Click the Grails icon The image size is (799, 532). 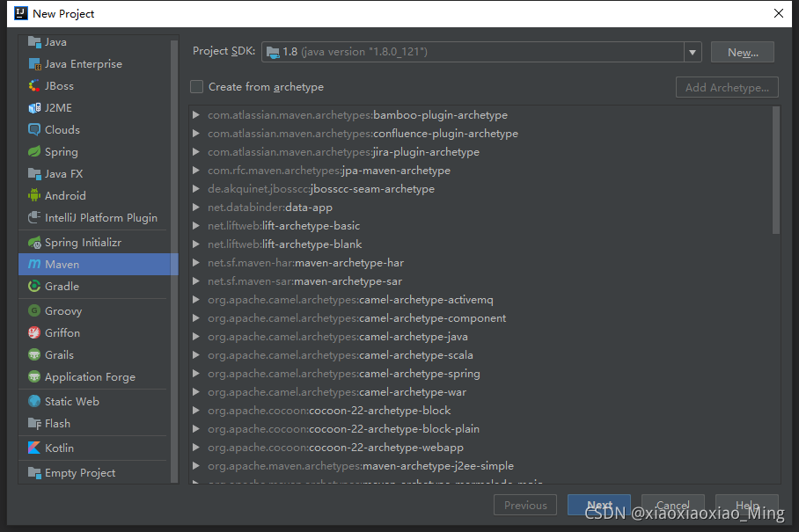coord(34,355)
